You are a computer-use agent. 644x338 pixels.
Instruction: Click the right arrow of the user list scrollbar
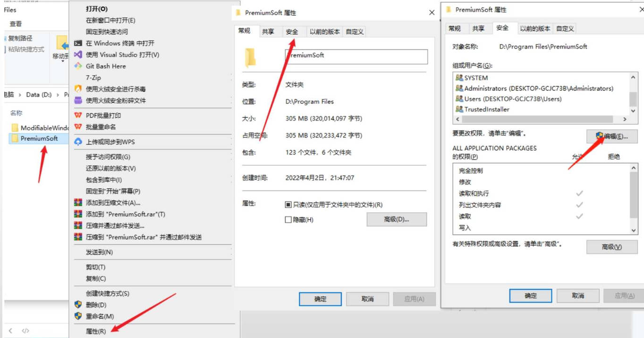[625, 120]
